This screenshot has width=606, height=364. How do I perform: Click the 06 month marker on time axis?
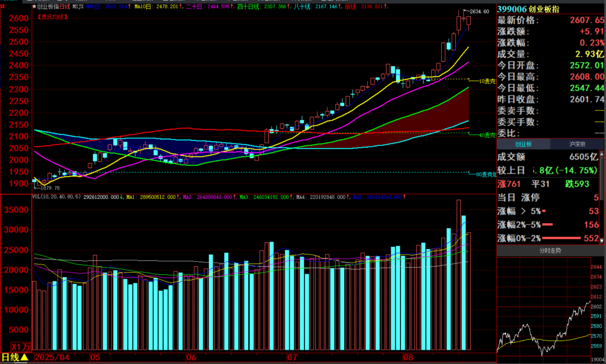[191, 358]
